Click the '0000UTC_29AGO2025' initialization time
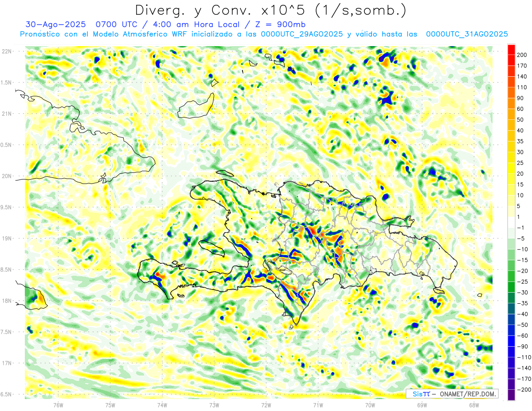Image resolution: width=532 pixels, height=411 pixels. click(301, 34)
